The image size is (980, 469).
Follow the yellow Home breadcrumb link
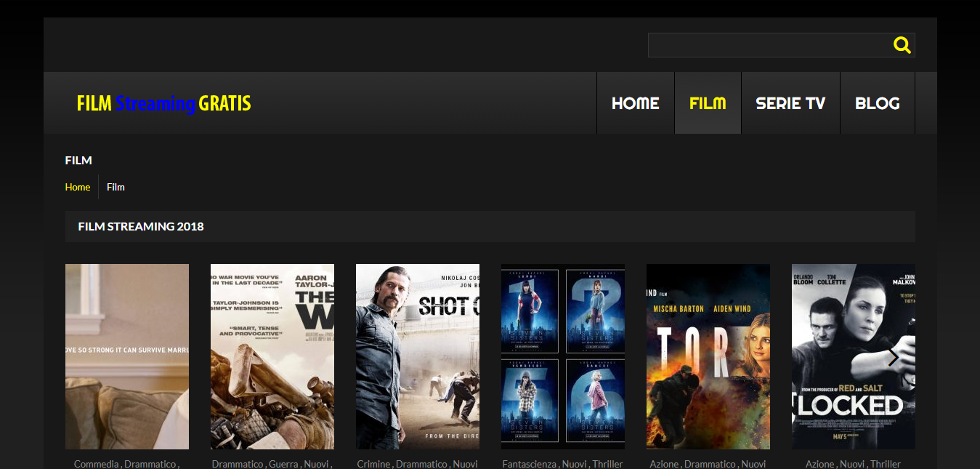coord(78,187)
